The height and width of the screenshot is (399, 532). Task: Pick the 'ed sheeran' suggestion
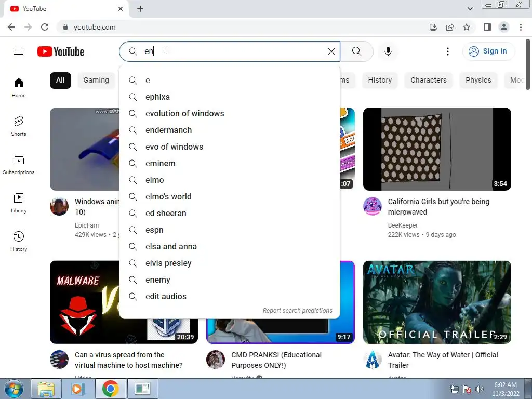230,214
